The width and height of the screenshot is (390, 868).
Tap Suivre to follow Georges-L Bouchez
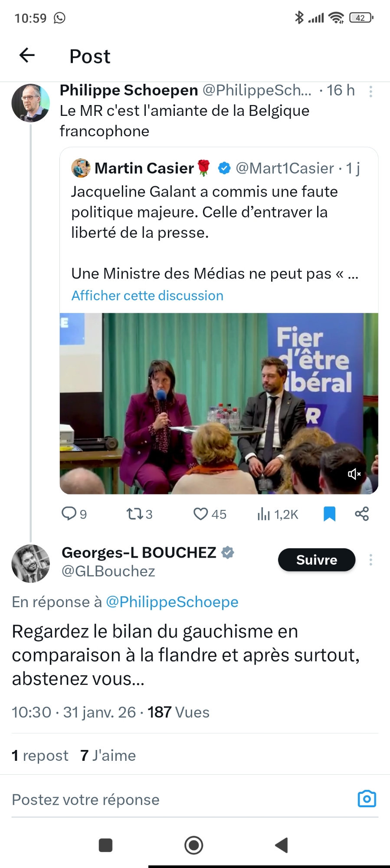(316, 560)
